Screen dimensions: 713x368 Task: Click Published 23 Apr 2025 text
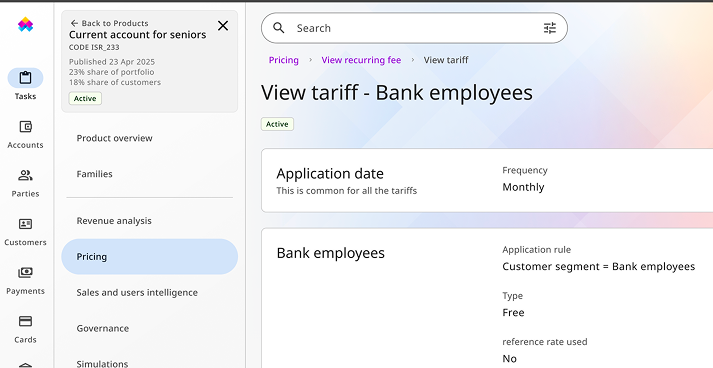(112, 62)
